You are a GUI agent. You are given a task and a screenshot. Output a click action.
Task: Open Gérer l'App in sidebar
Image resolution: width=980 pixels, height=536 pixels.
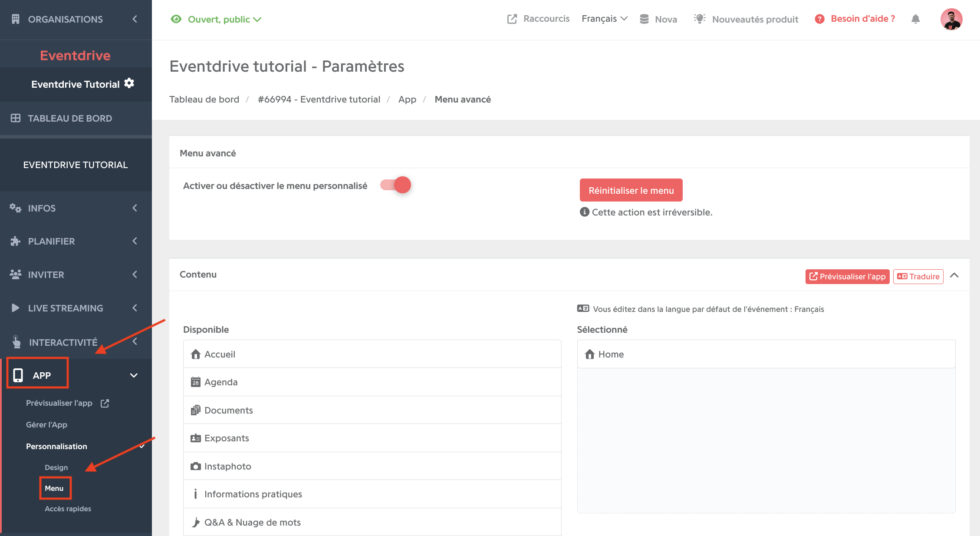(46, 425)
